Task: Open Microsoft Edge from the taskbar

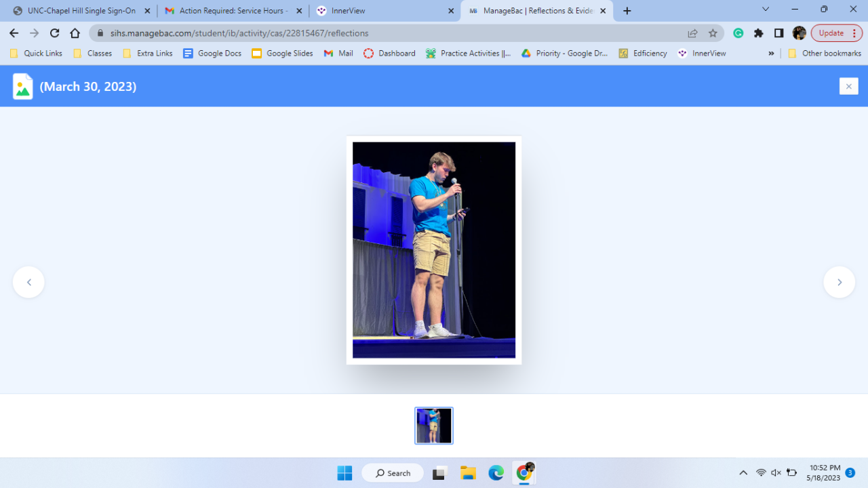Action: pyautogui.click(x=496, y=473)
